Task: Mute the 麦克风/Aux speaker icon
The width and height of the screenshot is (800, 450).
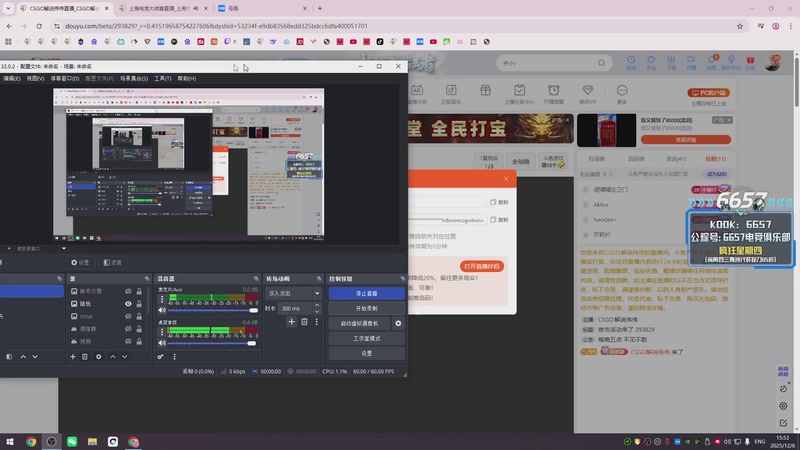Action: coord(162,310)
